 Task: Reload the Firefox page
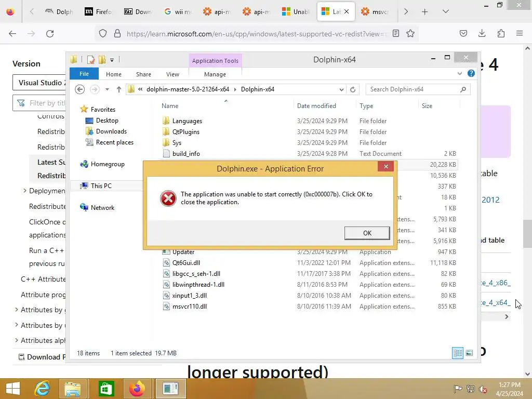coord(50,34)
